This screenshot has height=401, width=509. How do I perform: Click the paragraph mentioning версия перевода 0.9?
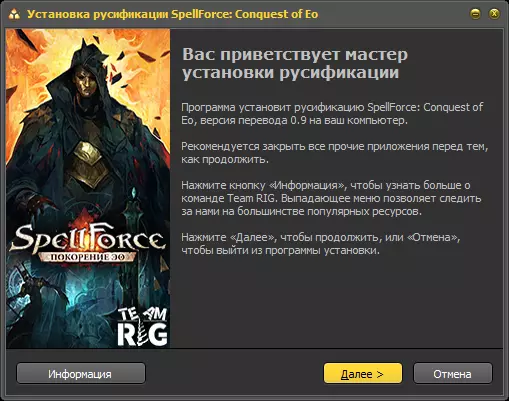click(x=332, y=114)
